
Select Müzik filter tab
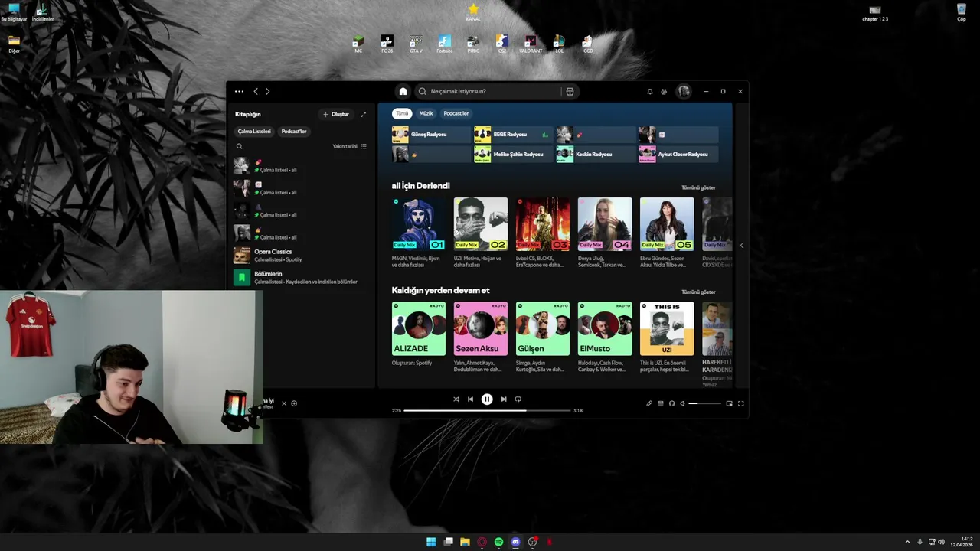pyautogui.click(x=426, y=113)
